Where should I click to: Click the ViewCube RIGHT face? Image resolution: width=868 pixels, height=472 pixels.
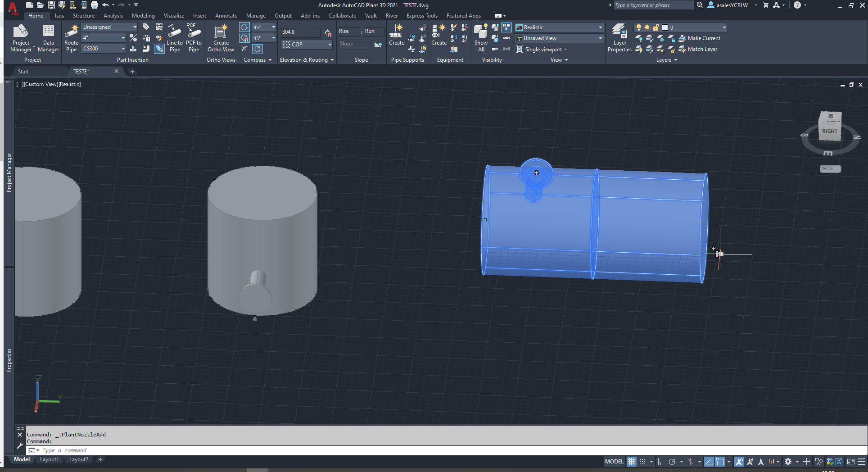(x=830, y=131)
